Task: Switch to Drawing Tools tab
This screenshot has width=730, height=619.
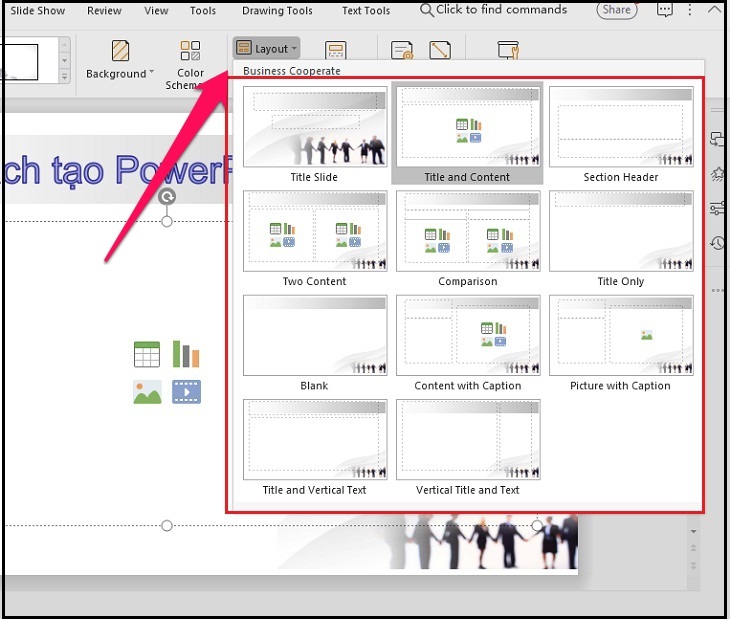Action: tap(277, 11)
